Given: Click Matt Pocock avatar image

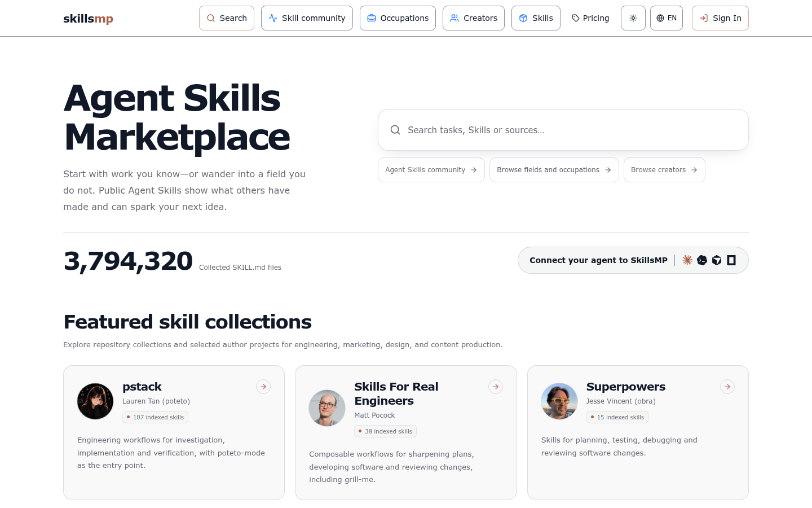Looking at the screenshot, I should pos(327,408).
